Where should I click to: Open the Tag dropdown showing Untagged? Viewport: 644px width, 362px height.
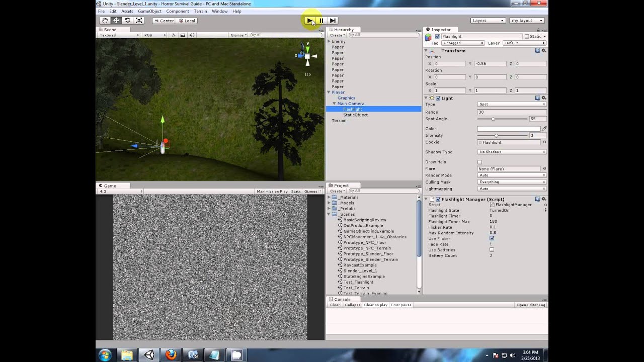(463, 43)
